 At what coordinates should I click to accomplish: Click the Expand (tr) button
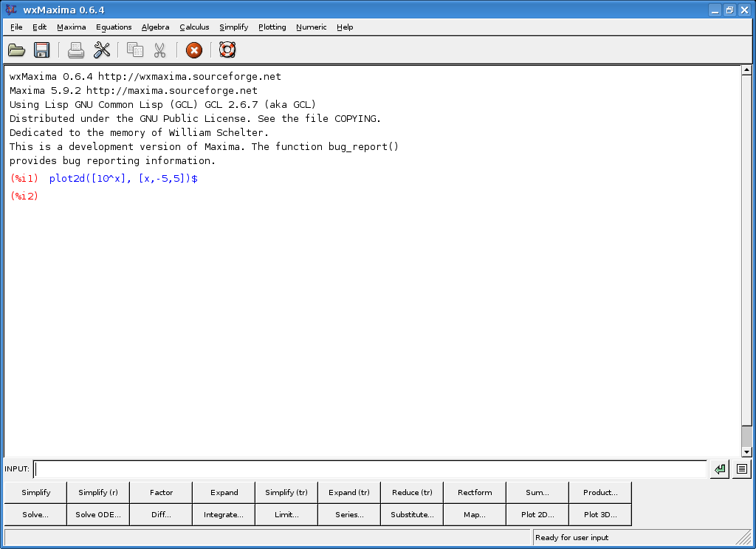pyautogui.click(x=349, y=493)
